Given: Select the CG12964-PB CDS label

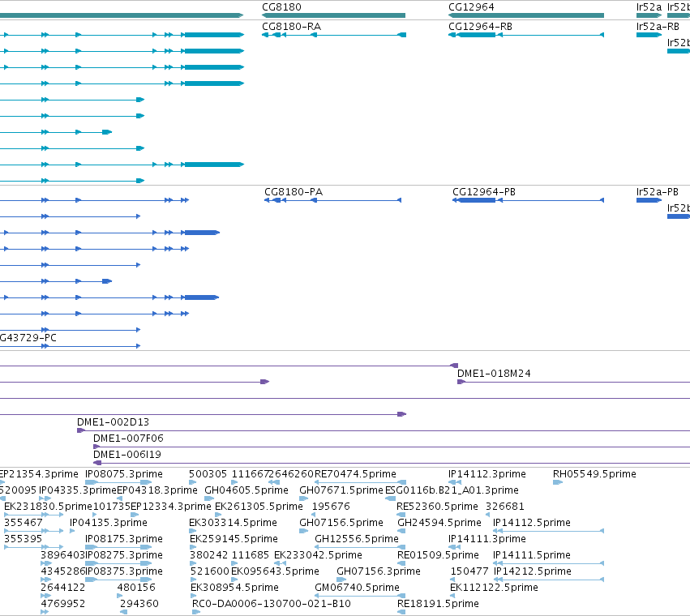Looking at the screenshot, I should point(483,192).
